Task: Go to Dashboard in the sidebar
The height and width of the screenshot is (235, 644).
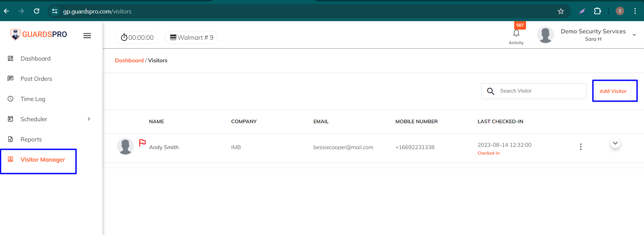Action: coord(35,59)
